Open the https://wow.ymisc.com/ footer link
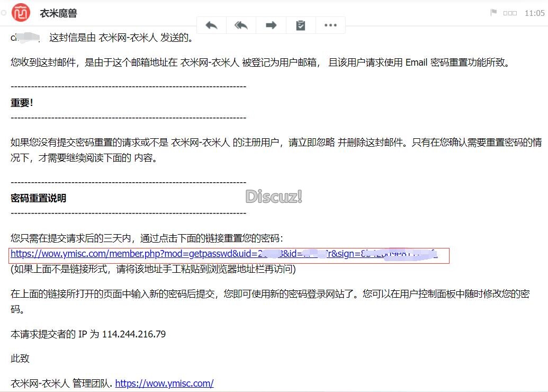Viewport: 548px width, 392px height. point(164,383)
